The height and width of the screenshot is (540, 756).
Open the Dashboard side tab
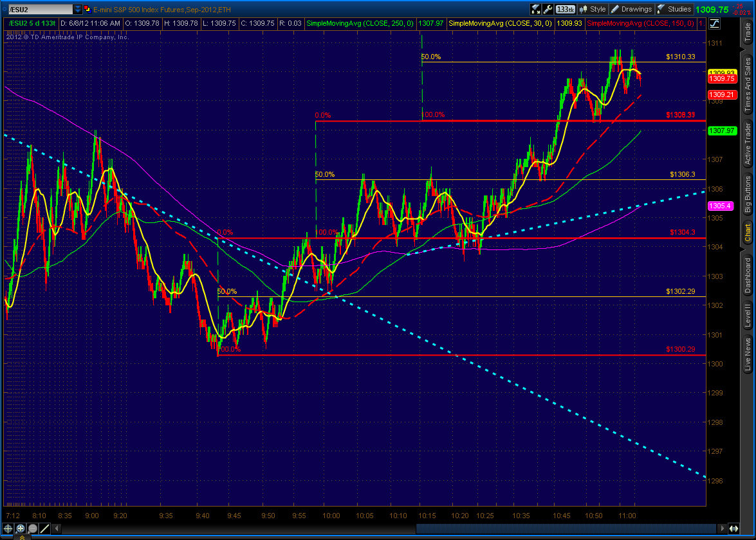pyautogui.click(x=748, y=276)
